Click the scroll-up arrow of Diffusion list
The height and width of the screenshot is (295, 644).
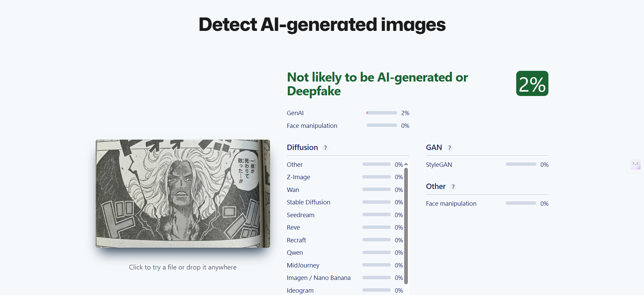(406, 164)
